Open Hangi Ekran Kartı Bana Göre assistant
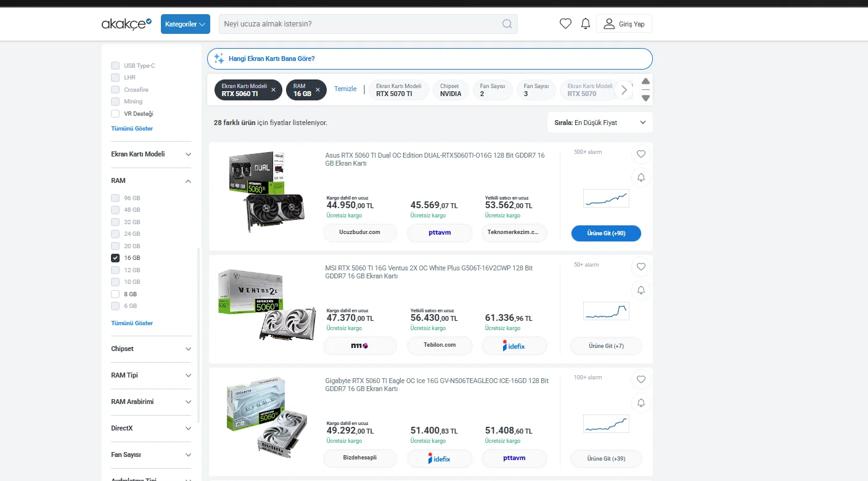The image size is (868, 481). pos(430,59)
